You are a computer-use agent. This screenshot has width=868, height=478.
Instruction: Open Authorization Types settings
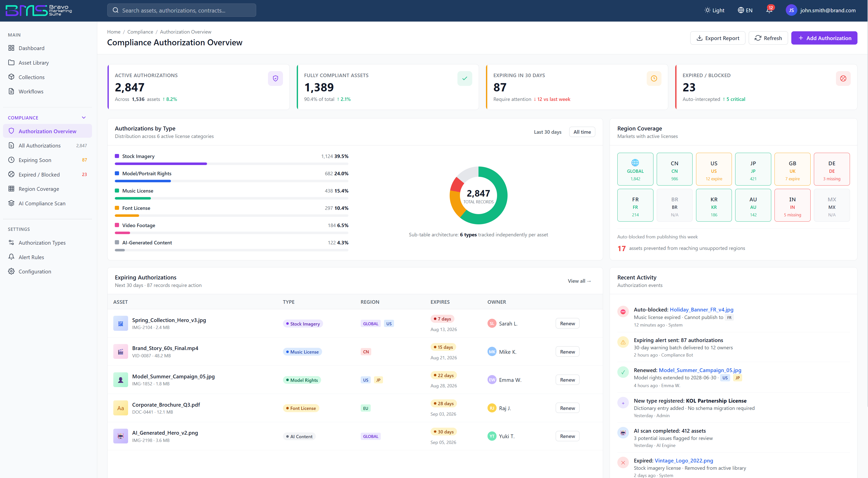point(48,243)
